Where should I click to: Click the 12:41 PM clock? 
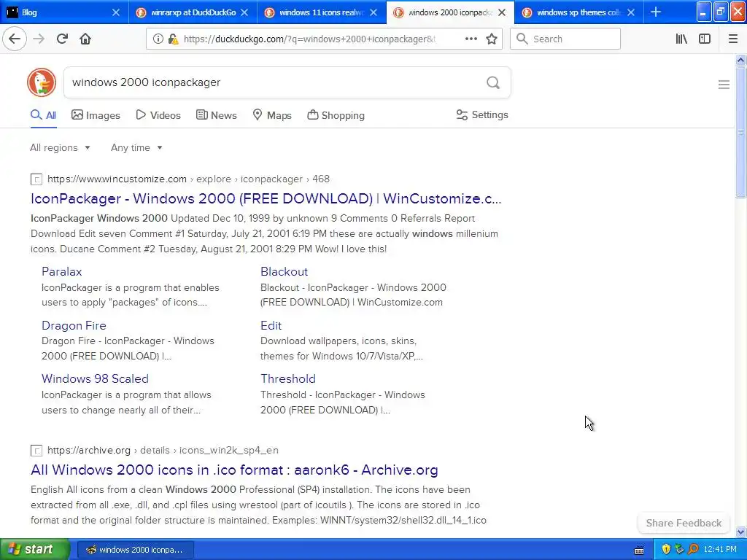[720, 549]
